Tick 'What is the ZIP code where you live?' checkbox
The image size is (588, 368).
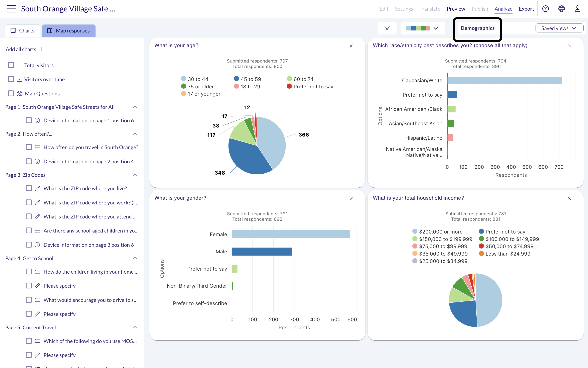point(29,188)
